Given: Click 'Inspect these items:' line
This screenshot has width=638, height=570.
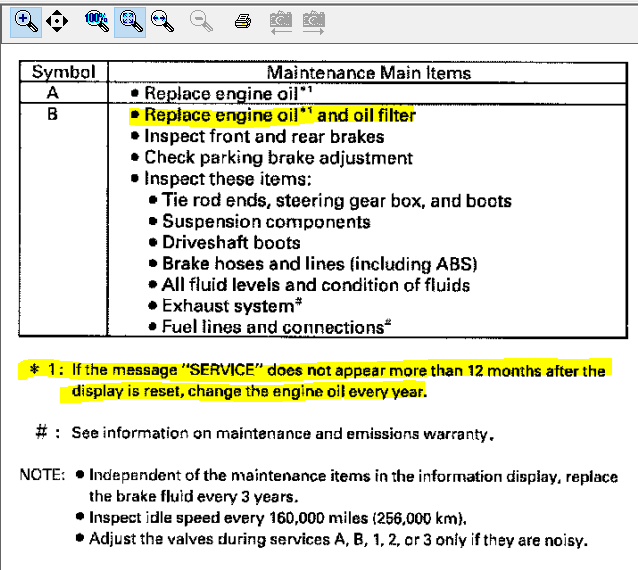Looking at the screenshot, I should point(221,179).
